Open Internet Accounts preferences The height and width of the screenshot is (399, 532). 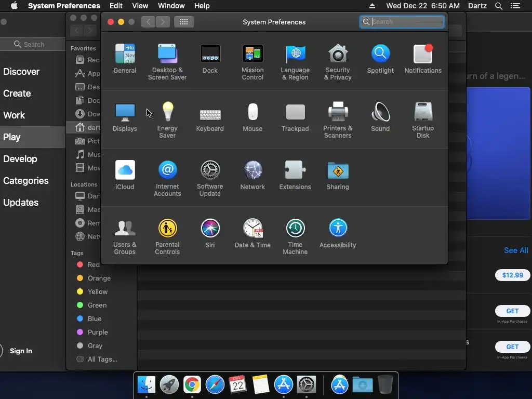167,179
